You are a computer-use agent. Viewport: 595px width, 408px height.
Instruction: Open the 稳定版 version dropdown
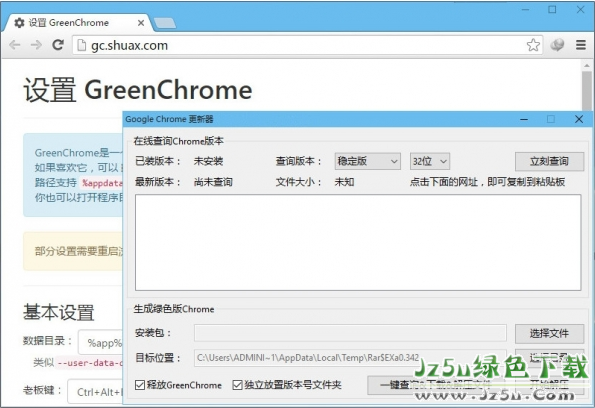[367, 161]
